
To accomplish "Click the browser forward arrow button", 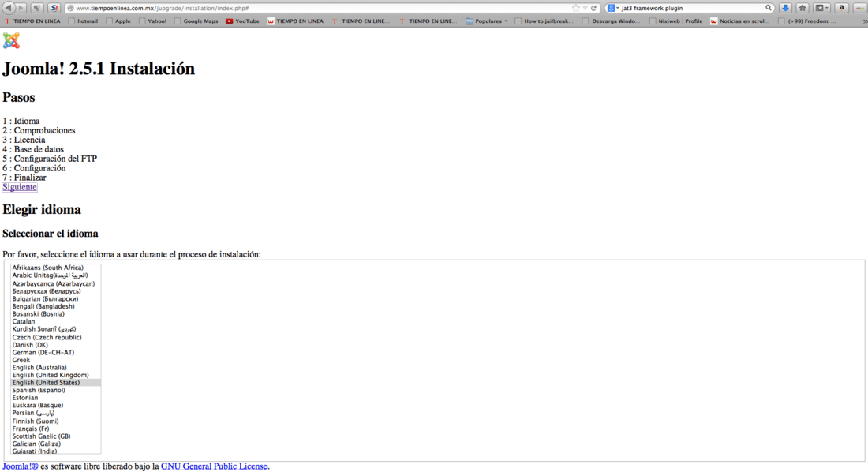I will coord(21,8).
